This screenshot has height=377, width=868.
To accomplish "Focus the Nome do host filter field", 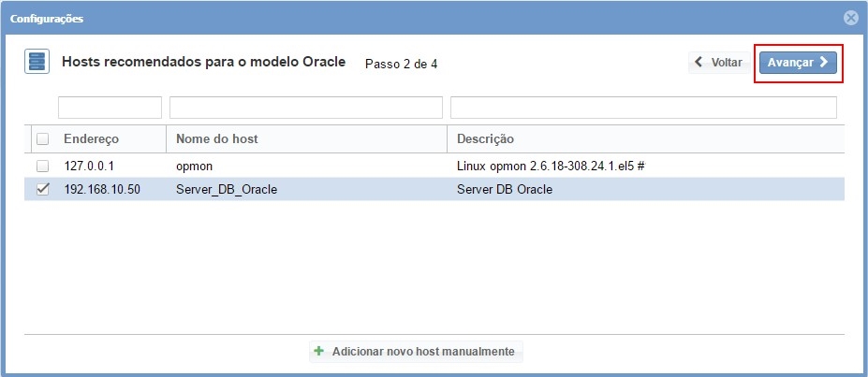I will pyautogui.click(x=306, y=108).
